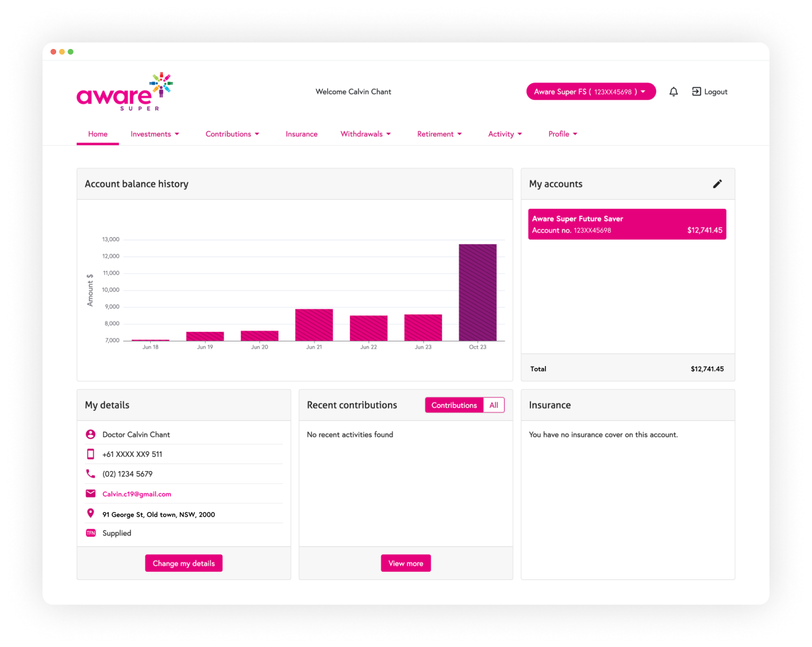The width and height of the screenshot is (812, 647).
Task: Click the location pin icon next to address
Action: point(90,513)
